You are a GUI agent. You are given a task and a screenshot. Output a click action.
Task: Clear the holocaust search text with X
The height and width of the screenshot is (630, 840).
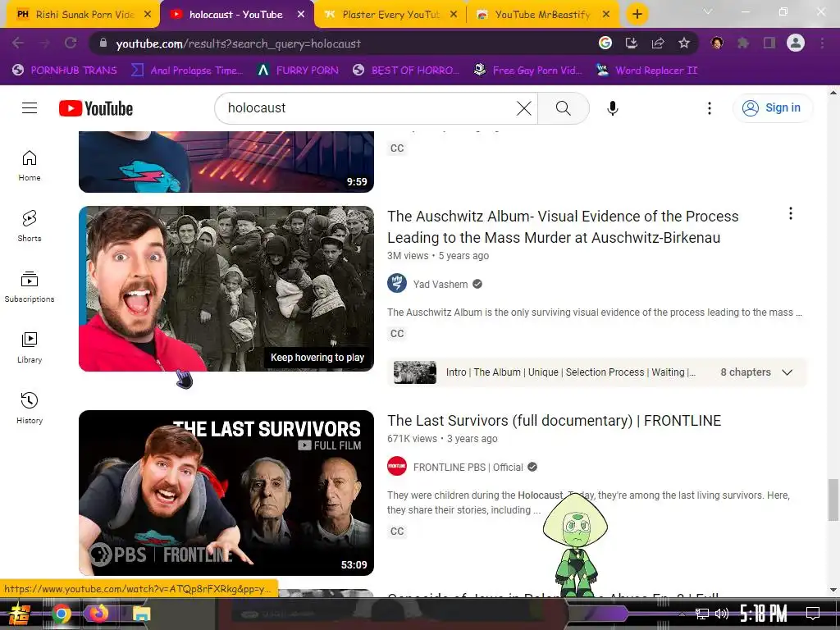point(524,108)
